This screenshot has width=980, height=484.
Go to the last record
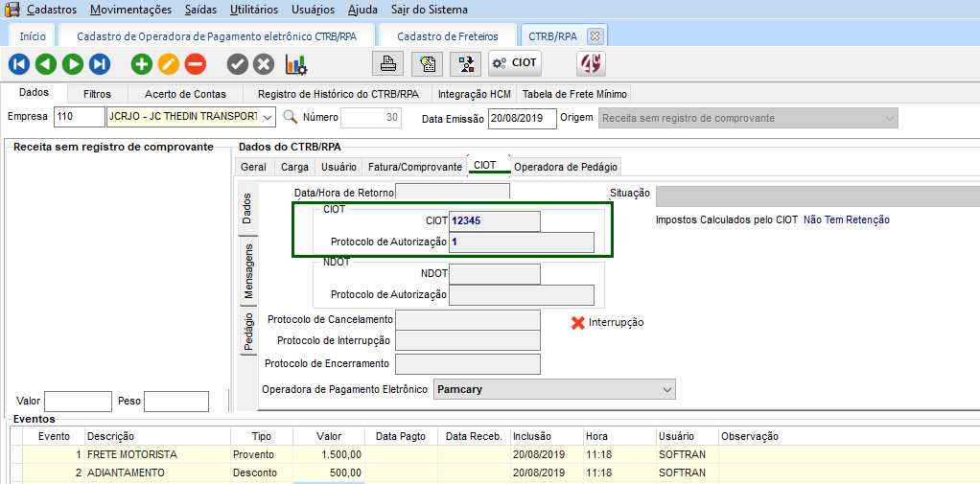pos(100,64)
